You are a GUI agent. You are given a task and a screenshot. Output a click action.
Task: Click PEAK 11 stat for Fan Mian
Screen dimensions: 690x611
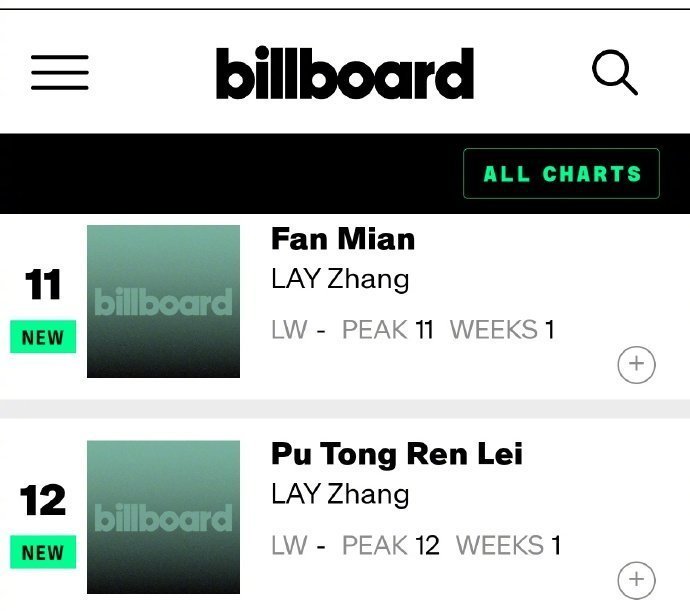coord(388,329)
